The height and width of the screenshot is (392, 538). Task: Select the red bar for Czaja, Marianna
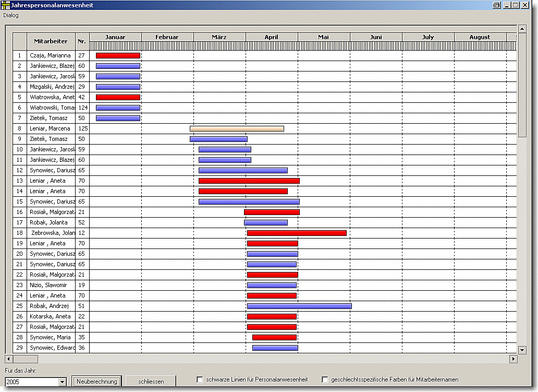point(118,56)
